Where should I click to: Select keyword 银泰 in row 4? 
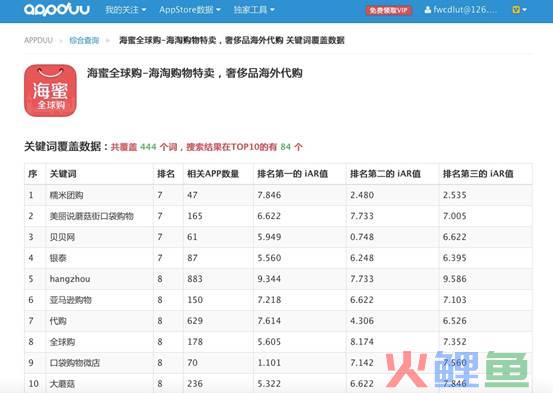58,258
